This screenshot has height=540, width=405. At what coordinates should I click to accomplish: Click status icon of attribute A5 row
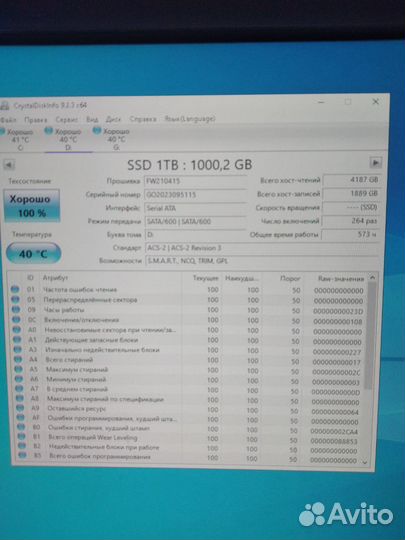(18, 369)
